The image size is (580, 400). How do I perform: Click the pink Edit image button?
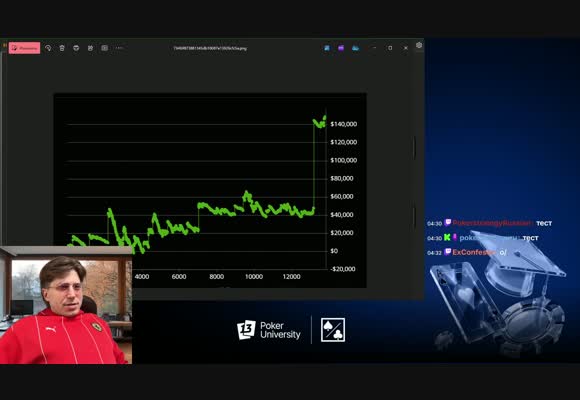(x=24, y=48)
